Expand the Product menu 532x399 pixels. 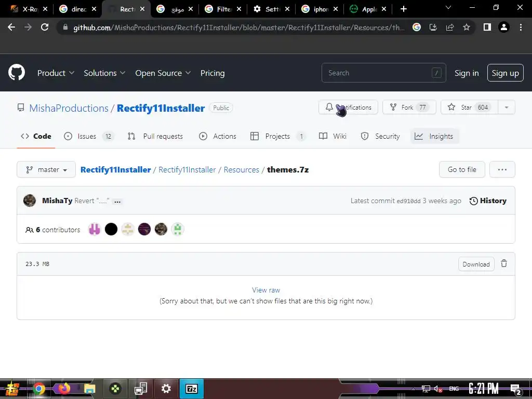[x=56, y=73]
